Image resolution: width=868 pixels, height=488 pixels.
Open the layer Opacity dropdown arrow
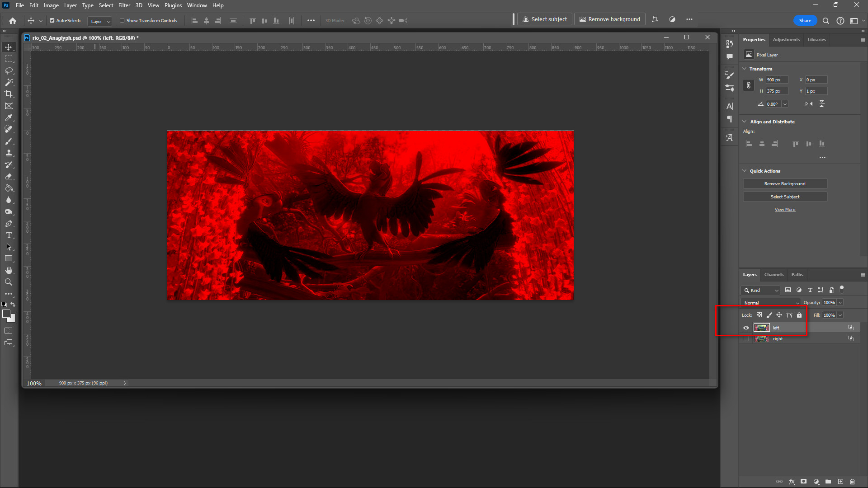(840, 303)
